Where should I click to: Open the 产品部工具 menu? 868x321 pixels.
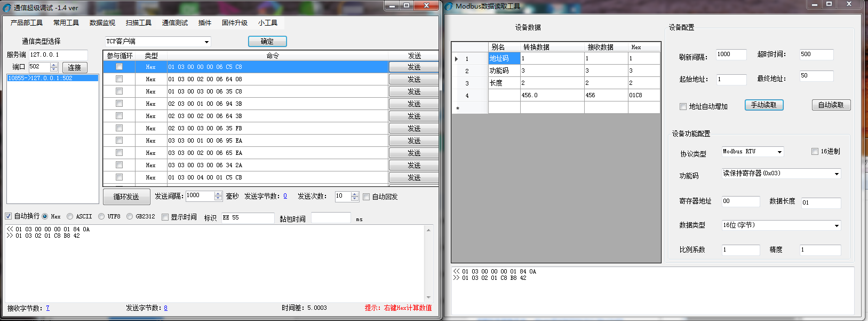point(26,23)
